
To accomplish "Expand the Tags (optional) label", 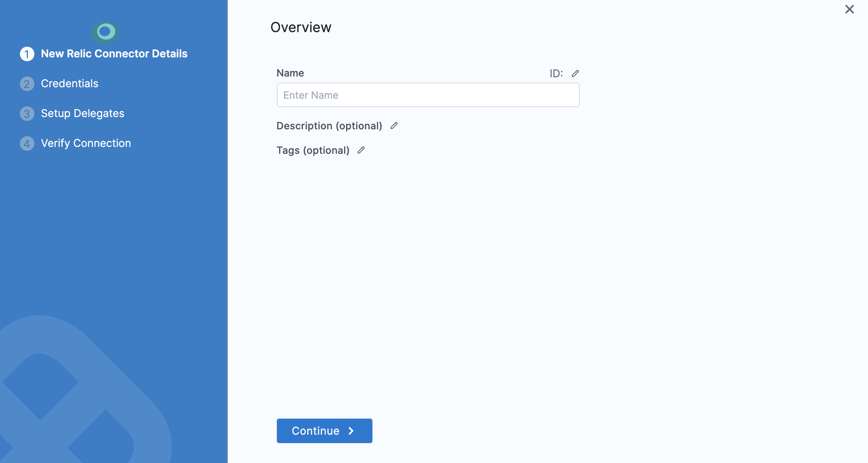I will click(x=313, y=150).
